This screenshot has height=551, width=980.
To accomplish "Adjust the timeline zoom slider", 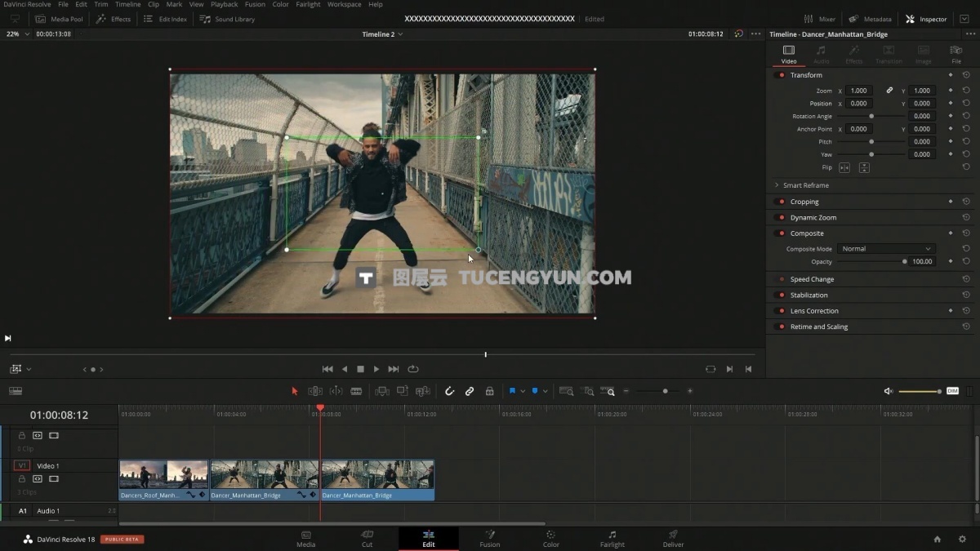I will tap(665, 391).
